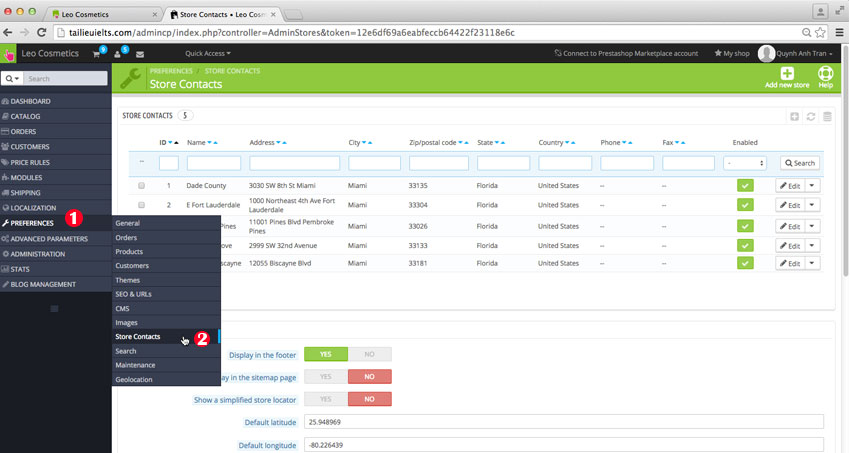The image size is (850, 453).
Task: Disable the Dade County enabled checkmark
Action: coord(744,185)
